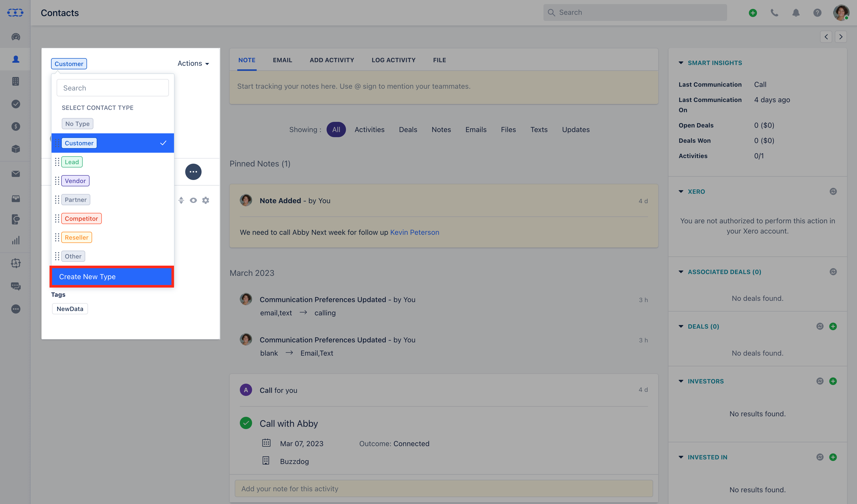857x504 pixels.
Task: Add a new deal in Deals section
Action: (833, 327)
